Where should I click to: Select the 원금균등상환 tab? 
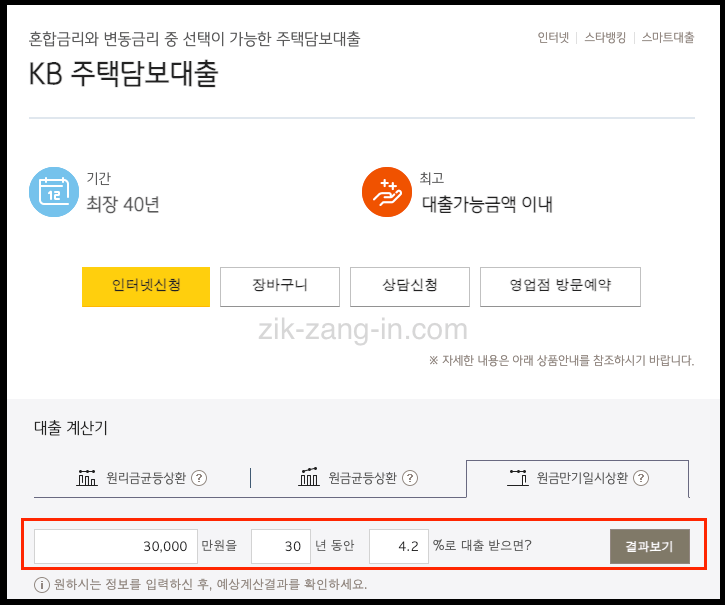(358, 478)
